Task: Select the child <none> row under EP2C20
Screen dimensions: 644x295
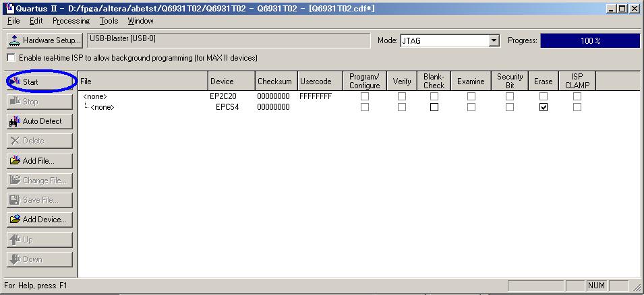Action: click(x=103, y=107)
